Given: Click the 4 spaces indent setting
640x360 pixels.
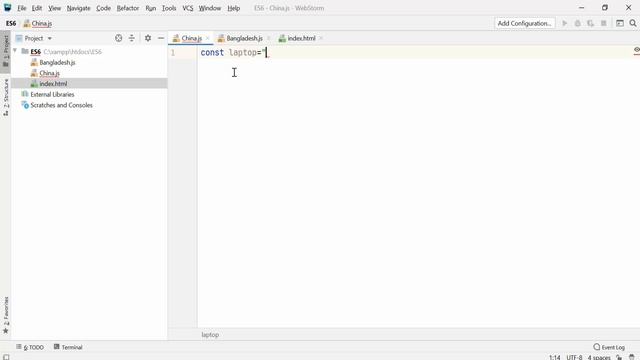Looking at the screenshot, I should click(599, 357).
